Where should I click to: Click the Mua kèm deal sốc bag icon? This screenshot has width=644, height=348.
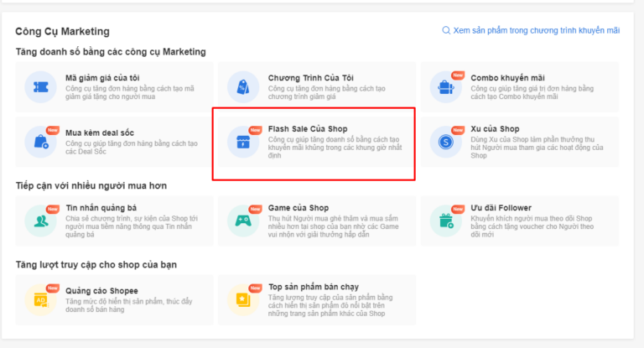(x=40, y=142)
